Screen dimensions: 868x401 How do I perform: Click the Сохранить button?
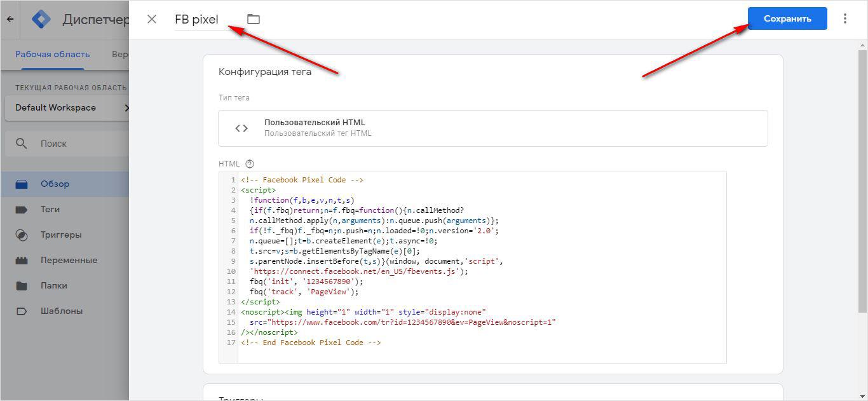[x=787, y=18]
